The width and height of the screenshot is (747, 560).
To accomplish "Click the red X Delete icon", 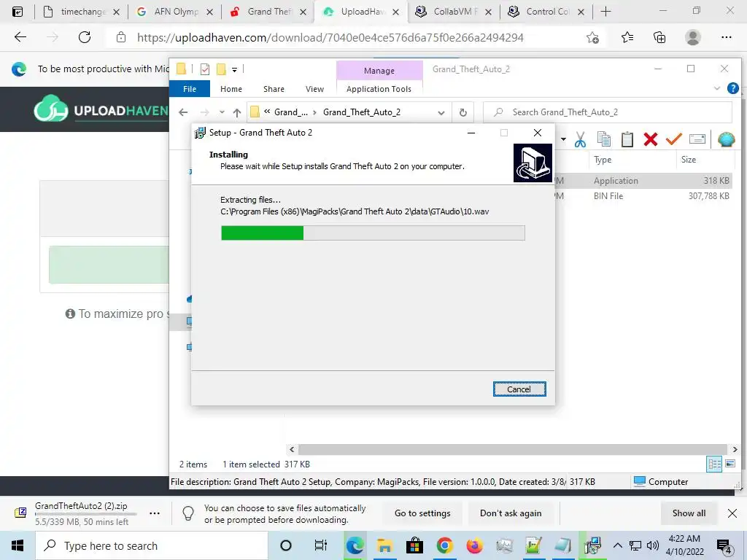I will (x=650, y=139).
